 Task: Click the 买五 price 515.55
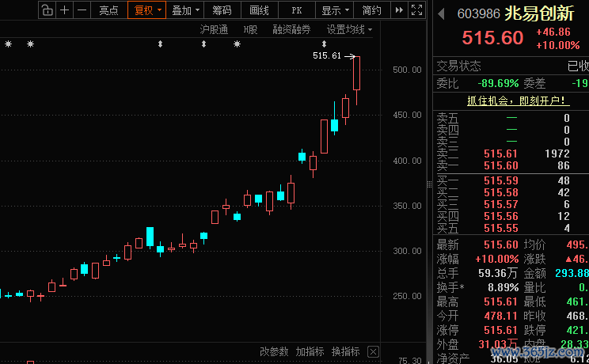coord(500,229)
